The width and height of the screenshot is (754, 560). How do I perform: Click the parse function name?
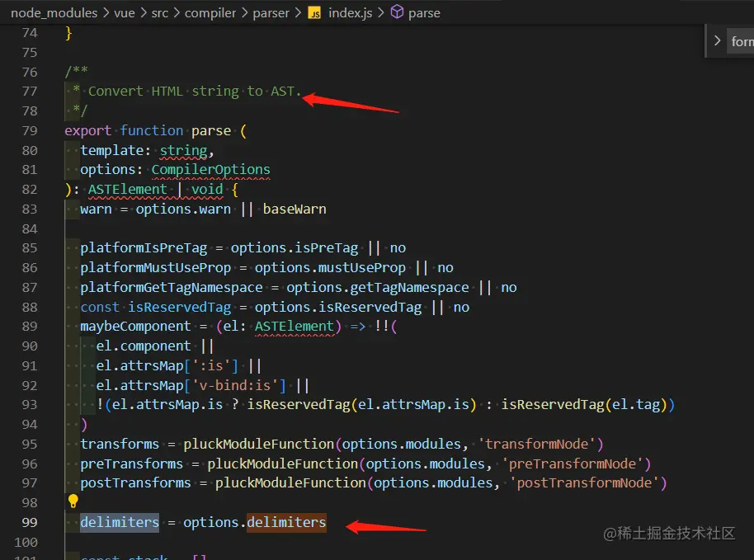point(211,131)
